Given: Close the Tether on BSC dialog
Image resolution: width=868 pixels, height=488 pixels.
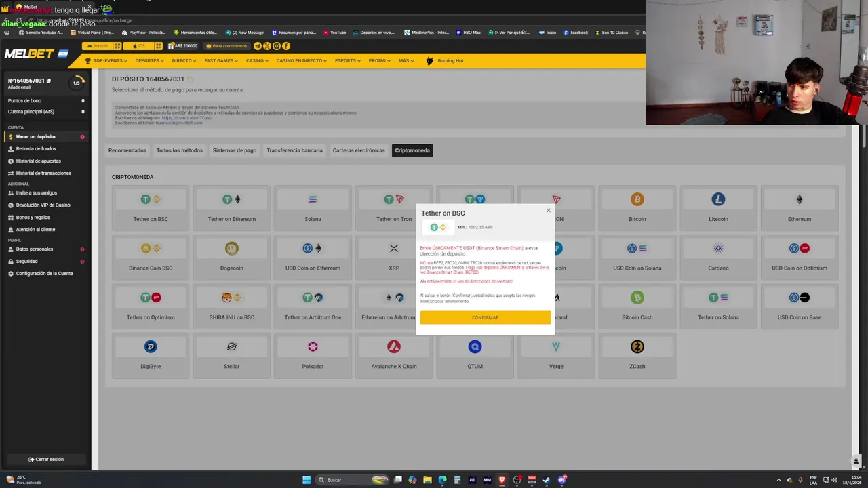Looking at the screenshot, I should (x=549, y=211).
